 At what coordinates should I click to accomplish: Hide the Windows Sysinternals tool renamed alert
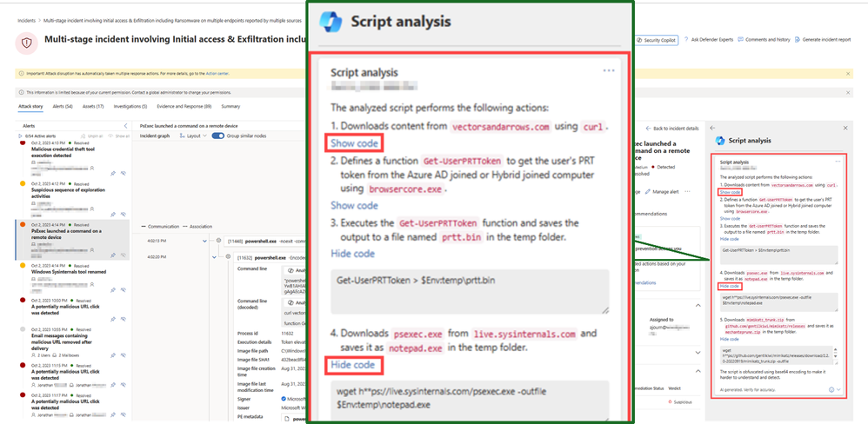[x=124, y=288]
